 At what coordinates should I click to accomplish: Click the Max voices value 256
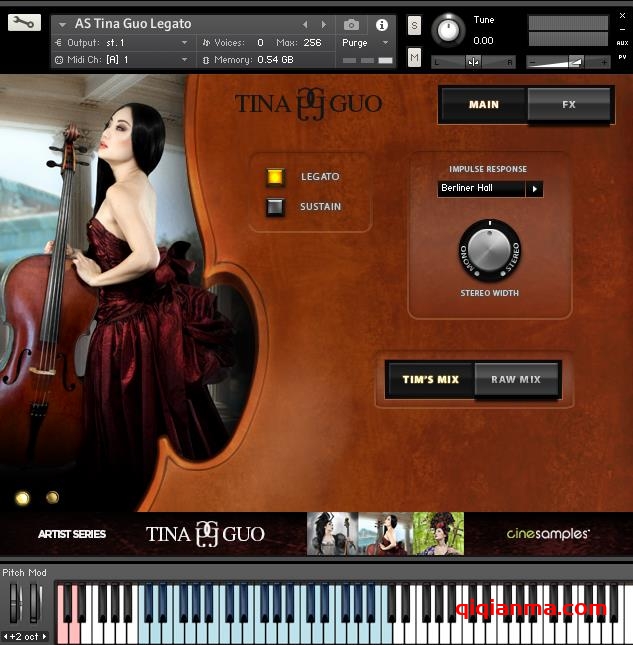[x=312, y=43]
